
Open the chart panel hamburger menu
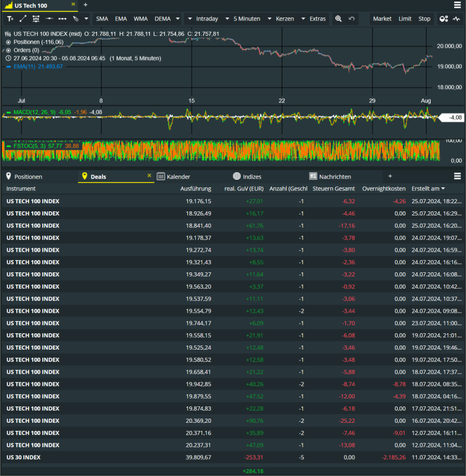457,5
